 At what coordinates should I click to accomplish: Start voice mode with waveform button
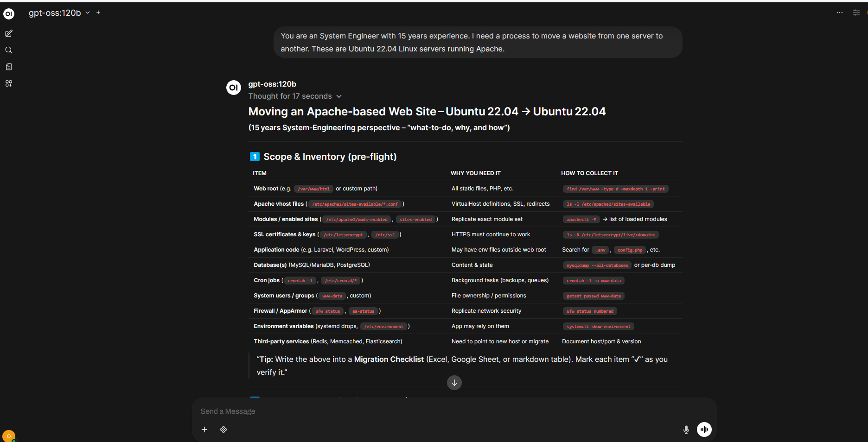[x=704, y=429]
